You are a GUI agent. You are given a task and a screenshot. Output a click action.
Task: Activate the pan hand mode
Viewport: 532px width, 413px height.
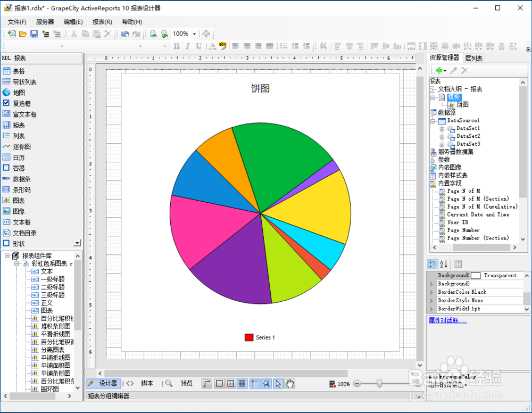[289, 384]
